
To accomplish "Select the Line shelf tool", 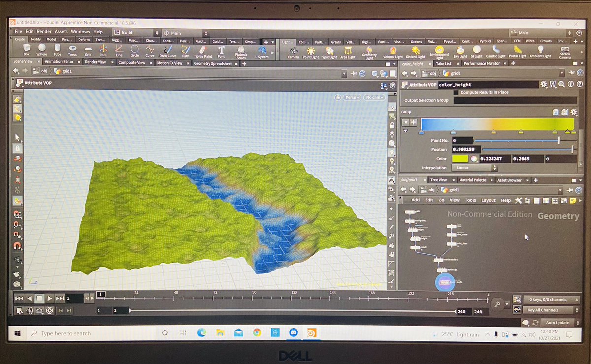I will click(119, 50).
